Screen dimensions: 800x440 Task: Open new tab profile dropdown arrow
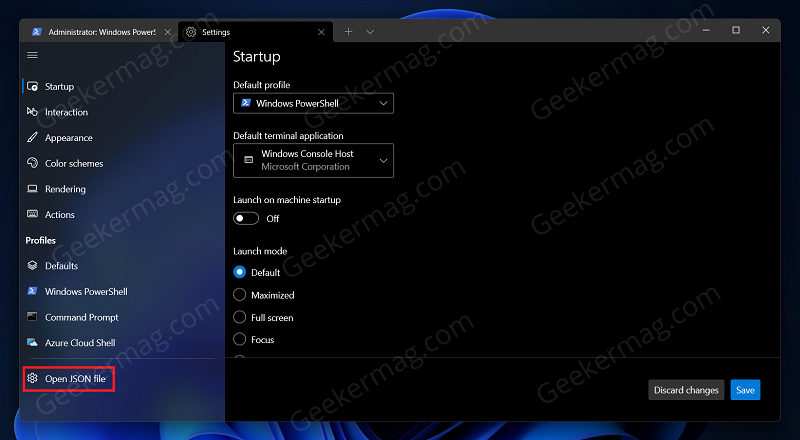[x=370, y=32]
